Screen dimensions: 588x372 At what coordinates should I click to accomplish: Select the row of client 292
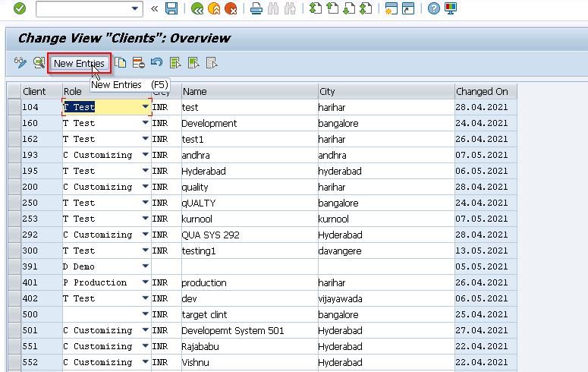click(14, 235)
